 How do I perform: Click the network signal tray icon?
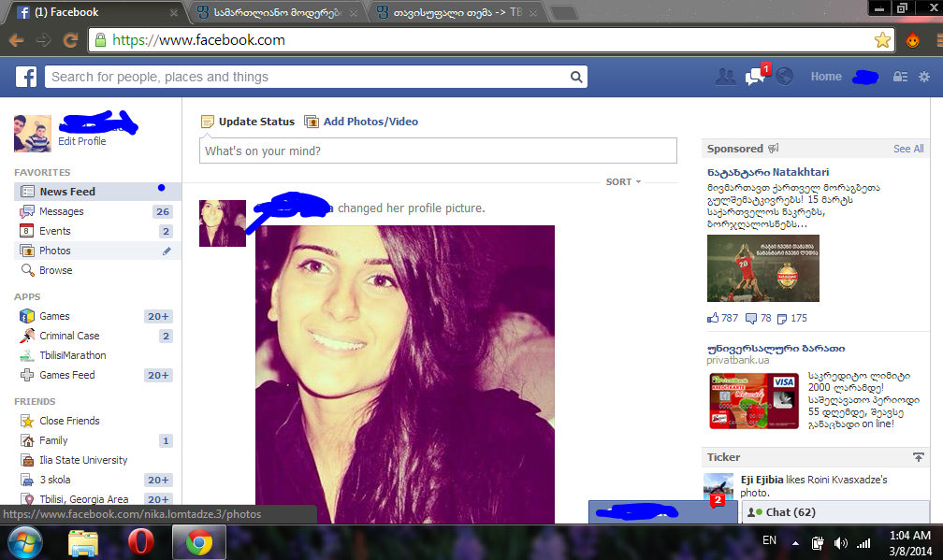(x=863, y=543)
